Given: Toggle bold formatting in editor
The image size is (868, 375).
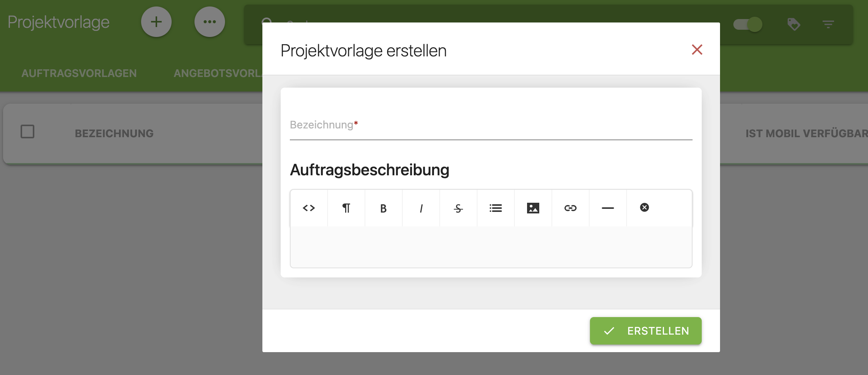Looking at the screenshot, I should [384, 208].
